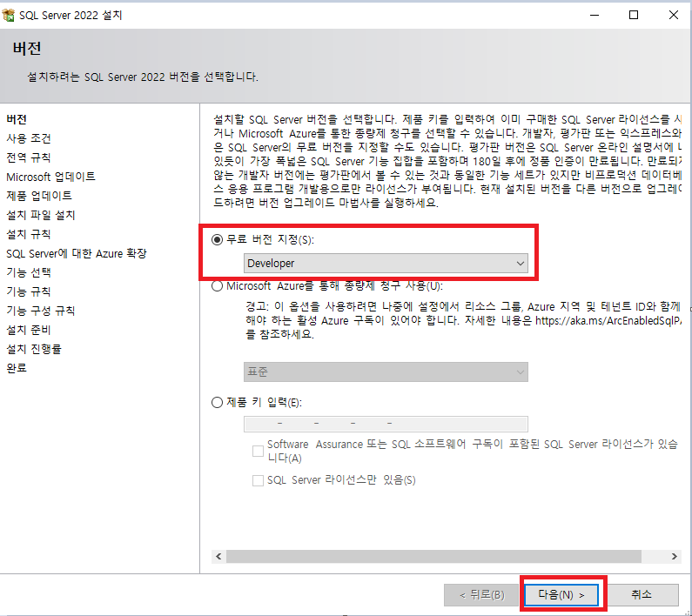
Task: Click the aka.ms/ArcEnabledSql URL text
Action: (x=608, y=321)
